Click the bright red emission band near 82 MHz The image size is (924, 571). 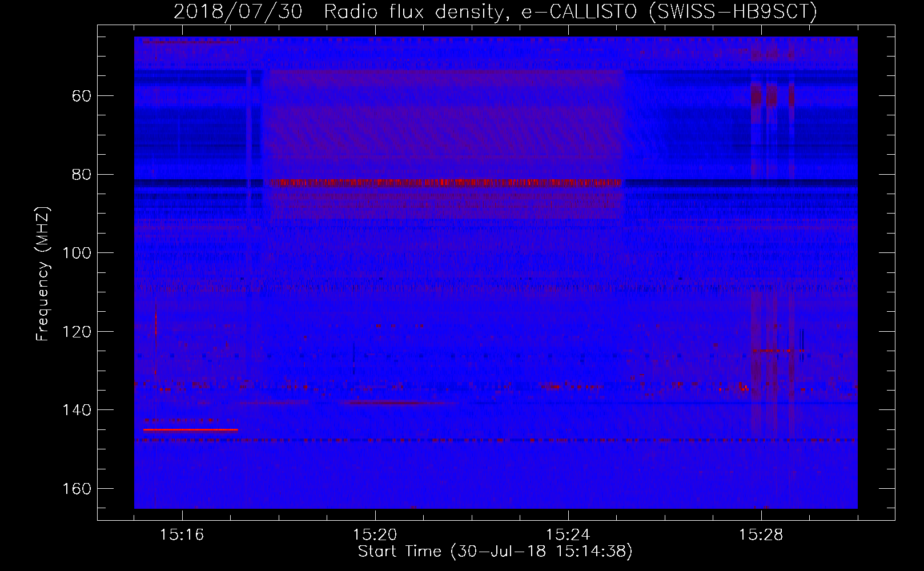pos(448,183)
